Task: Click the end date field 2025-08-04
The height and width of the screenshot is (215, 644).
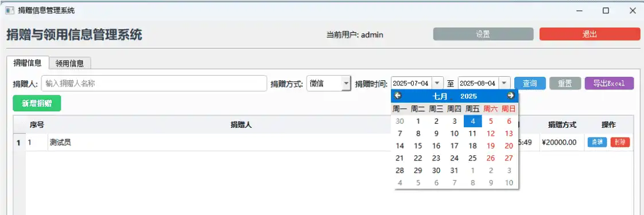Action: click(x=479, y=83)
